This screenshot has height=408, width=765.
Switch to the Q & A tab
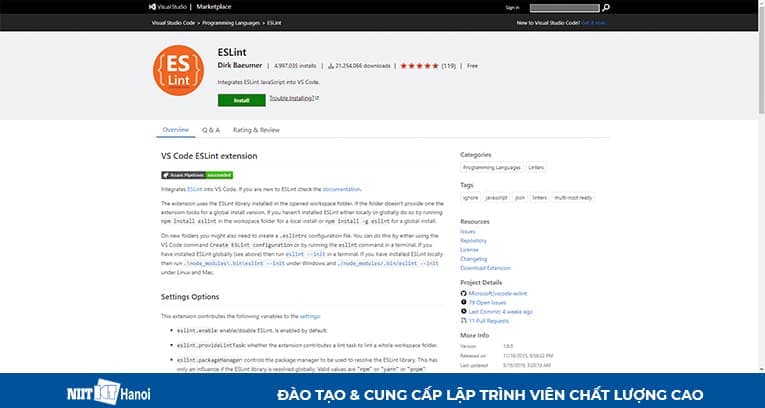[x=211, y=130]
